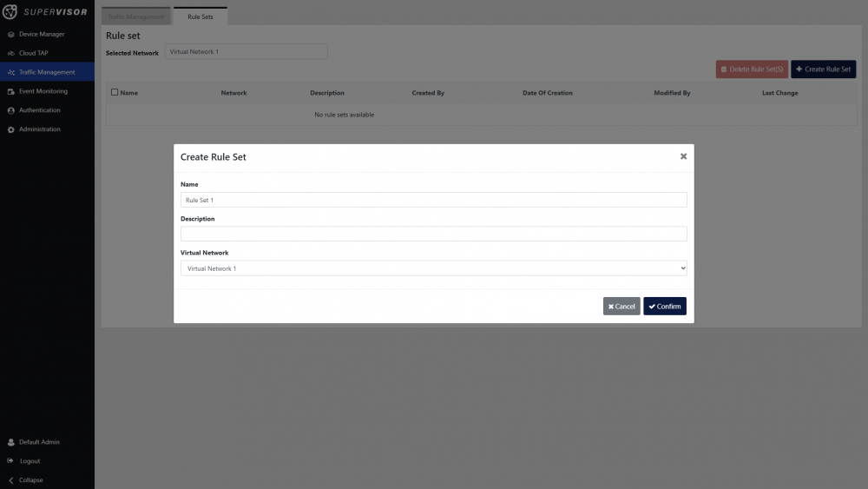The image size is (868, 489).
Task: Toggle the select-all checkbox beside Name
Action: (x=115, y=92)
